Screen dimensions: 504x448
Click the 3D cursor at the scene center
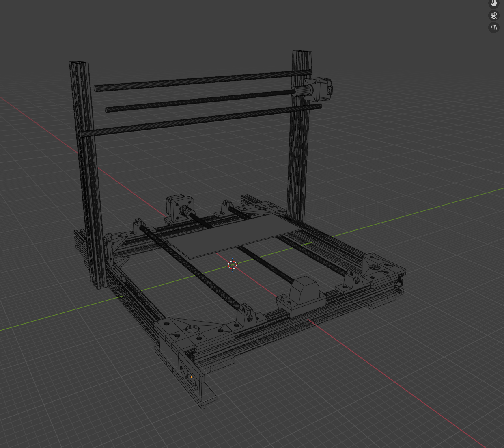click(232, 265)
